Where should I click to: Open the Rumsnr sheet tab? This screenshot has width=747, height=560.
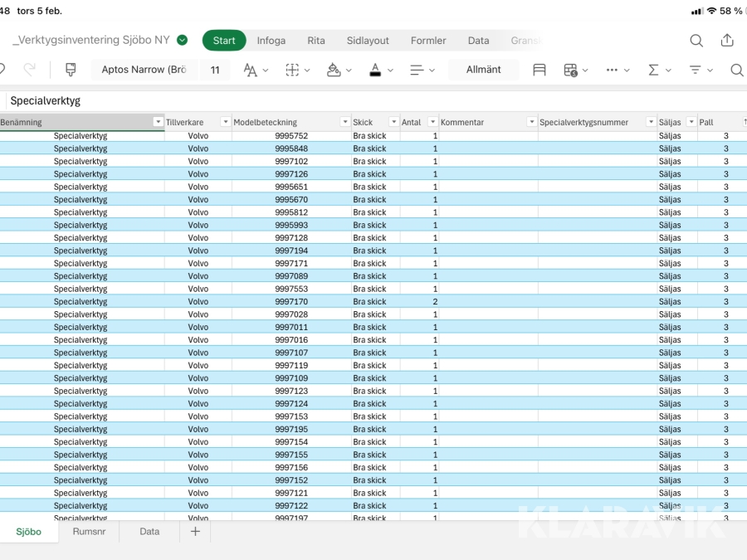coord(89,532)
